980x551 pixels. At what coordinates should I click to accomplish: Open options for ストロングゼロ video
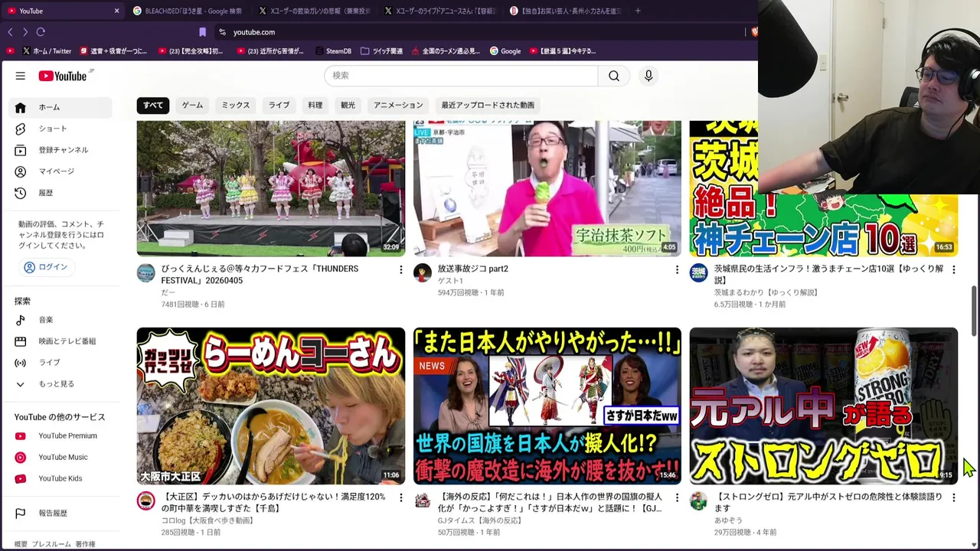tap(953, 497)
